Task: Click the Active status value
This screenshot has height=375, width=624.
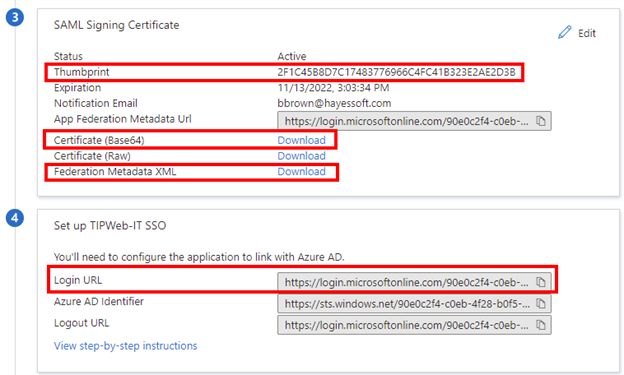Action: 292,56
